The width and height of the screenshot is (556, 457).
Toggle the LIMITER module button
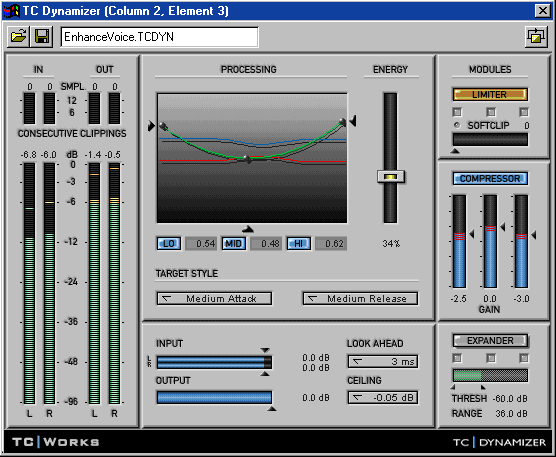(x=490, y=95)
